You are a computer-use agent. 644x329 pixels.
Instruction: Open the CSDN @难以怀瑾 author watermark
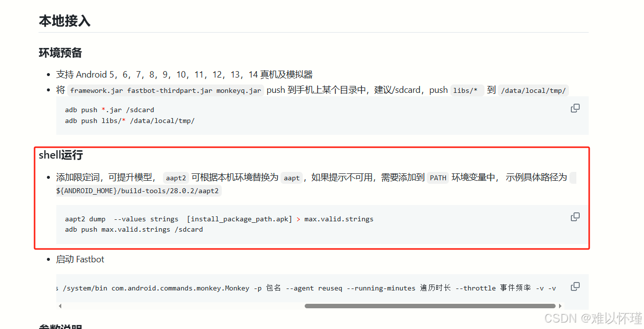(592, 319)
